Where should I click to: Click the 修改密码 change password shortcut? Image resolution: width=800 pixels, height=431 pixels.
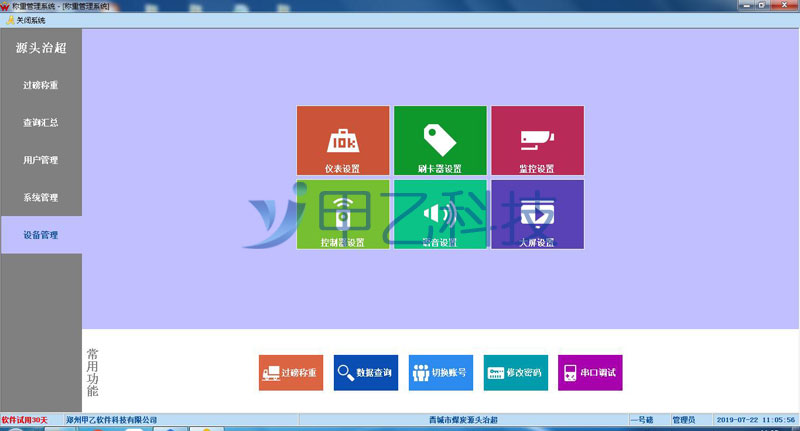515,373
